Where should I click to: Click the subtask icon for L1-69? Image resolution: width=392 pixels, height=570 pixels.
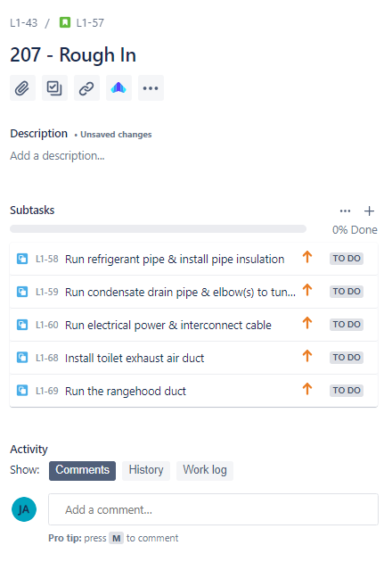pyautogui.click(x=22, y=391)
